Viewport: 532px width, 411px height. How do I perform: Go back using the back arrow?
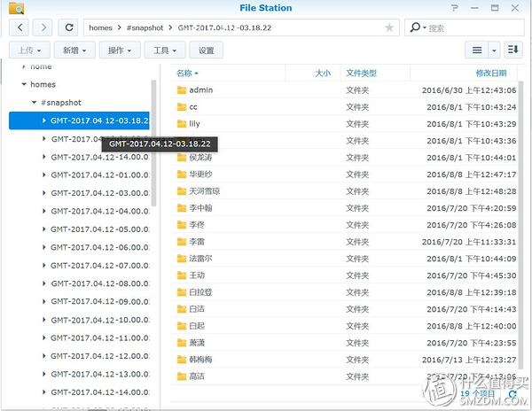[20, 27]
